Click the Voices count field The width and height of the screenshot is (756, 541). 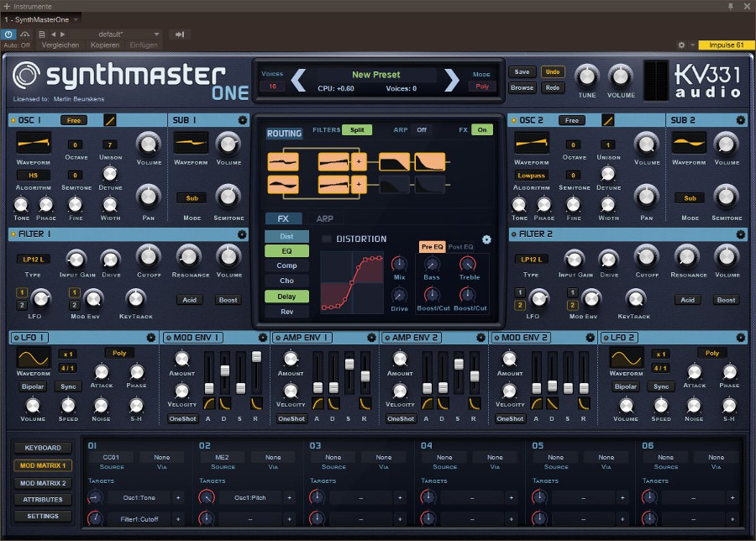[272, 87]
